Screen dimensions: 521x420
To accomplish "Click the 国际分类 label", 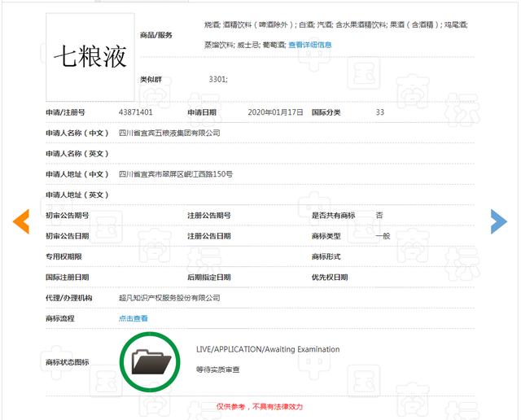I will pyautogui.click(x=326, y=112).
